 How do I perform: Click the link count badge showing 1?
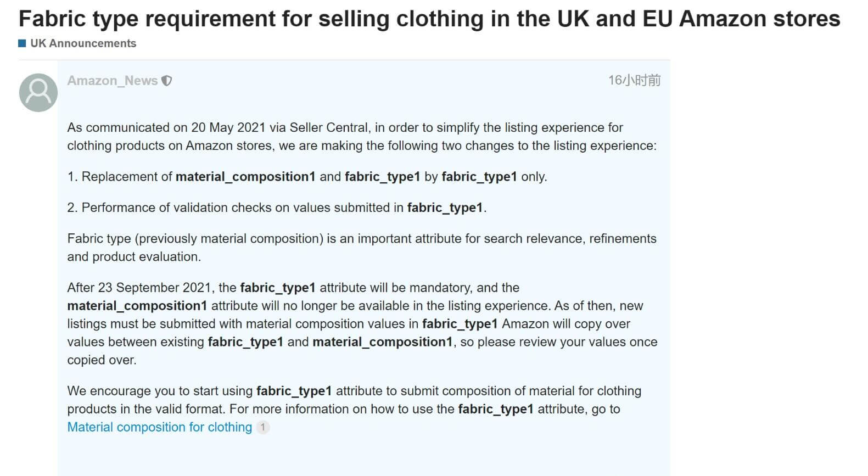pyautogui.click(x=263, y=427)
